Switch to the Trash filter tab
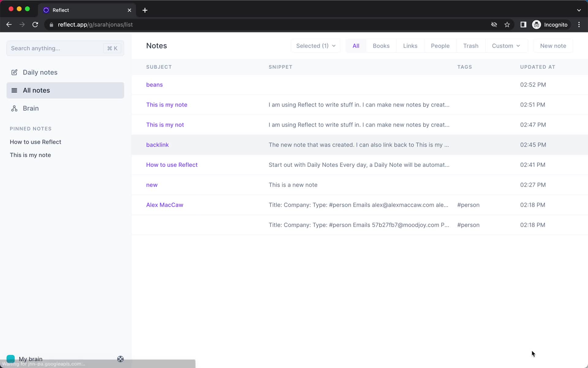The width and height of the screenshot is (588, 368). tap(471, 46)
